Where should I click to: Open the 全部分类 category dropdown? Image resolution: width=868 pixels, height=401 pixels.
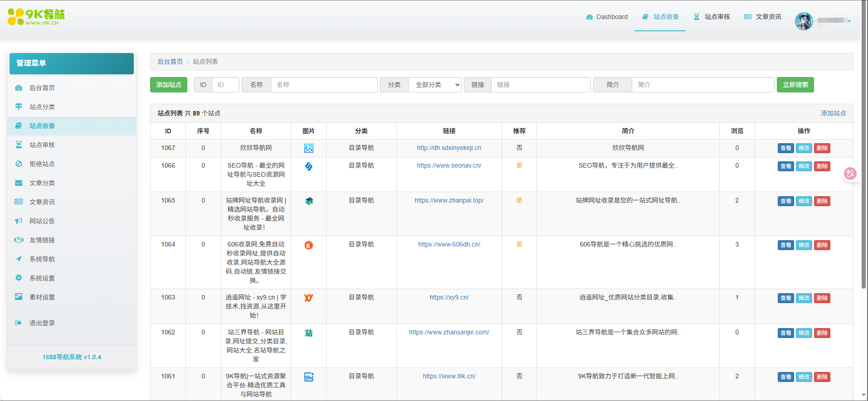click(x=435, y=85)
